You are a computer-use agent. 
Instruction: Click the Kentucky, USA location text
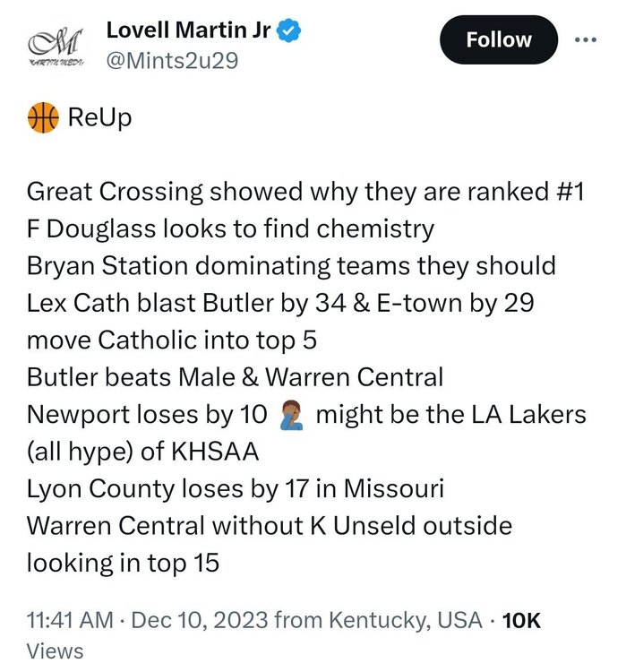tap(406, 620)
